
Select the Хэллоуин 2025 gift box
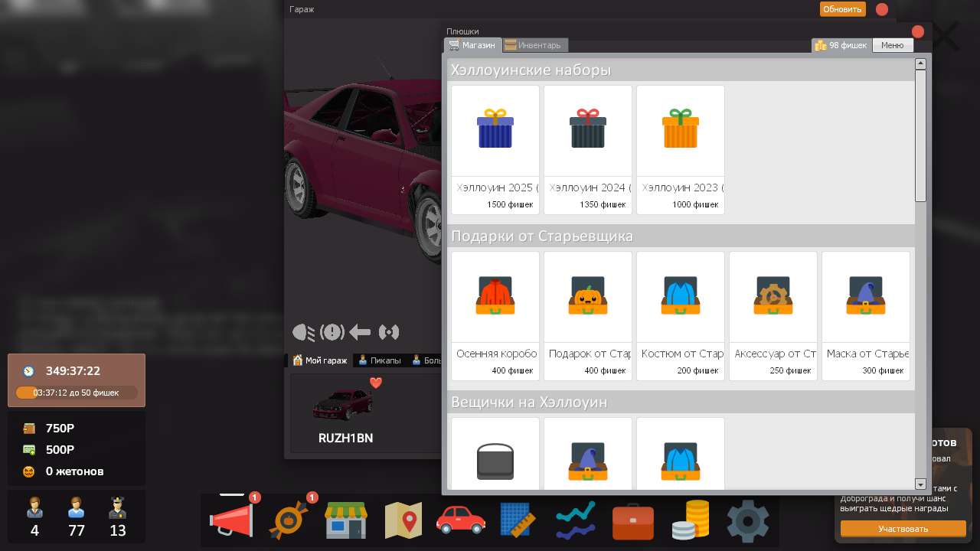tap(495, 149)
